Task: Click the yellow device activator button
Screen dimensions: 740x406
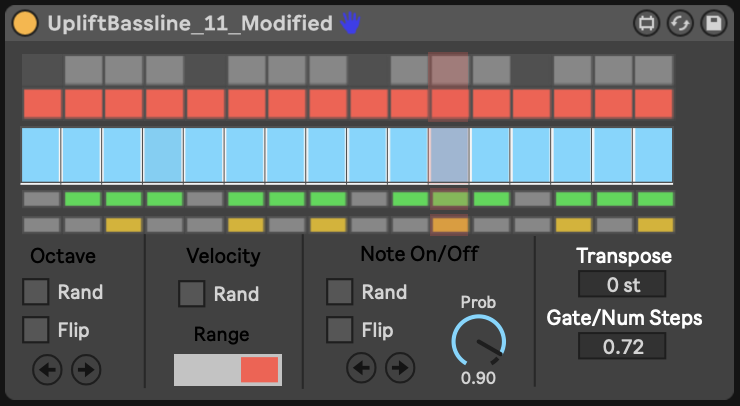Action: 27,23
